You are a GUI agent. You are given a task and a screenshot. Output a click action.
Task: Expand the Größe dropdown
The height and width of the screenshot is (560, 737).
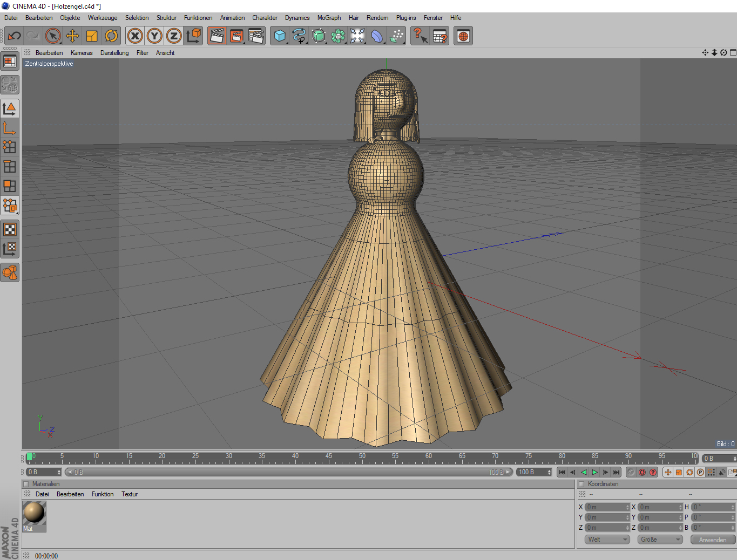(x=660, y=539)
